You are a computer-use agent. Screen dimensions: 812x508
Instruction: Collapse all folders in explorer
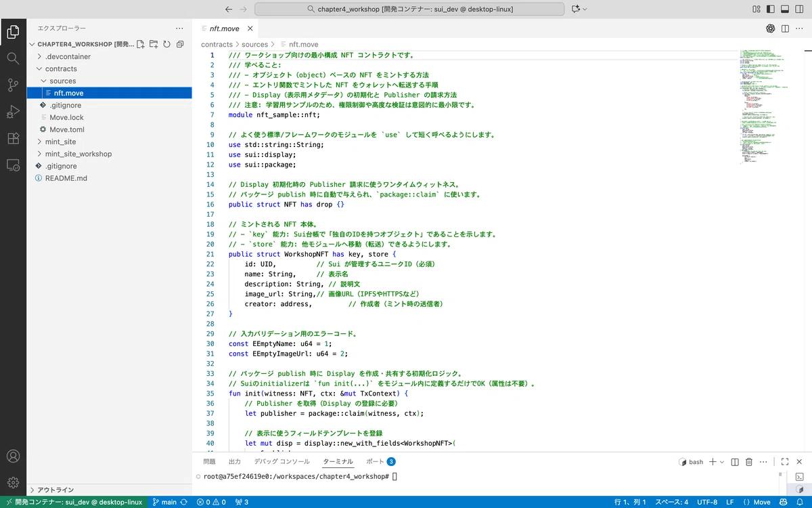[180, 44]
